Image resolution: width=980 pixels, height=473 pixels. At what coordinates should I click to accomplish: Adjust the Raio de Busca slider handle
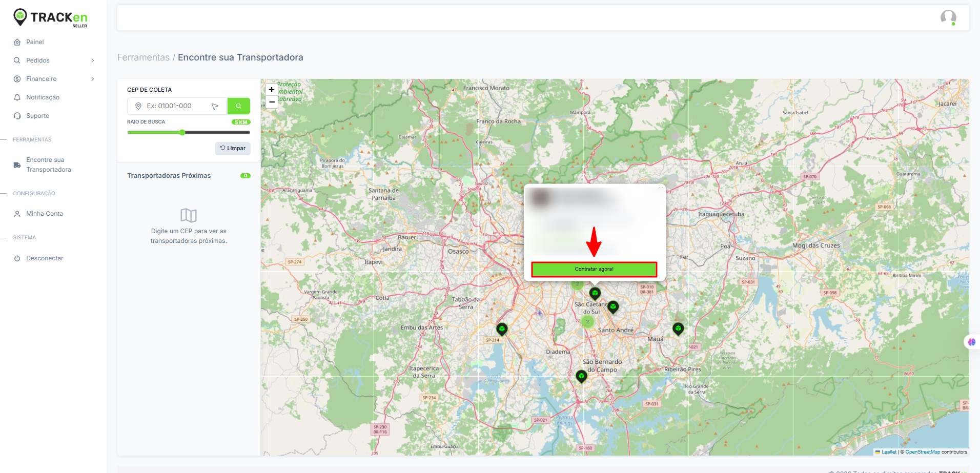tap(182, 132)
